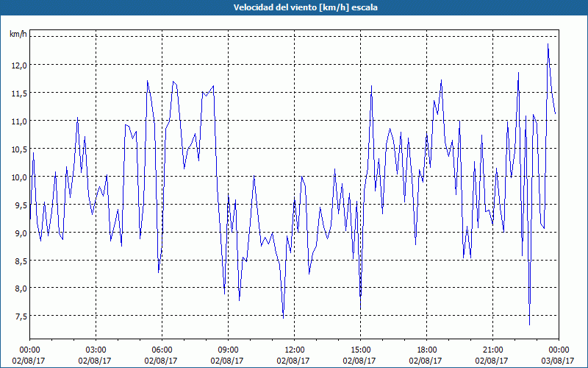Click the 12,0 y-axis value
This screenshot has height=368, width=588.
(20, 65)
